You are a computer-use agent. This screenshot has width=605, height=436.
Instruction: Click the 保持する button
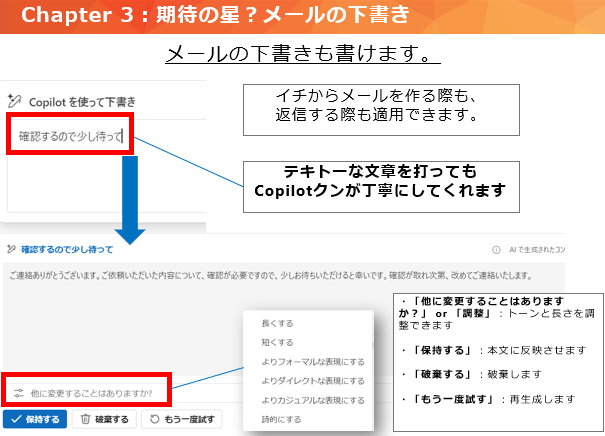[35, 419]
